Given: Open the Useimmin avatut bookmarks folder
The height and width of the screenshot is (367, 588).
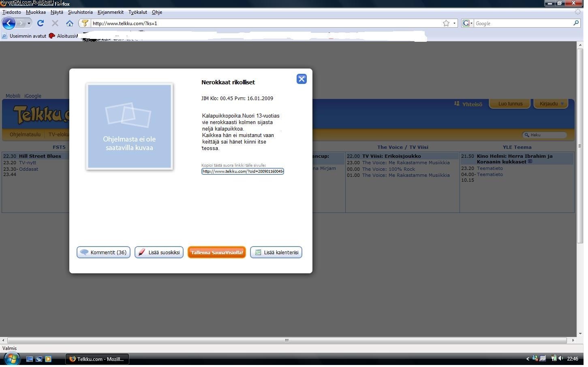Looking at the screenshot, I should (24, 36).
